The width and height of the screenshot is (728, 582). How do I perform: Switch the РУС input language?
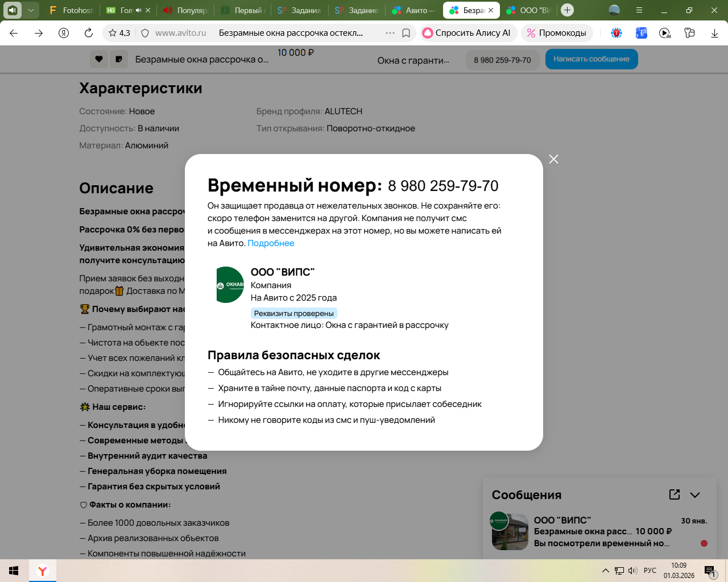point(650,571)
